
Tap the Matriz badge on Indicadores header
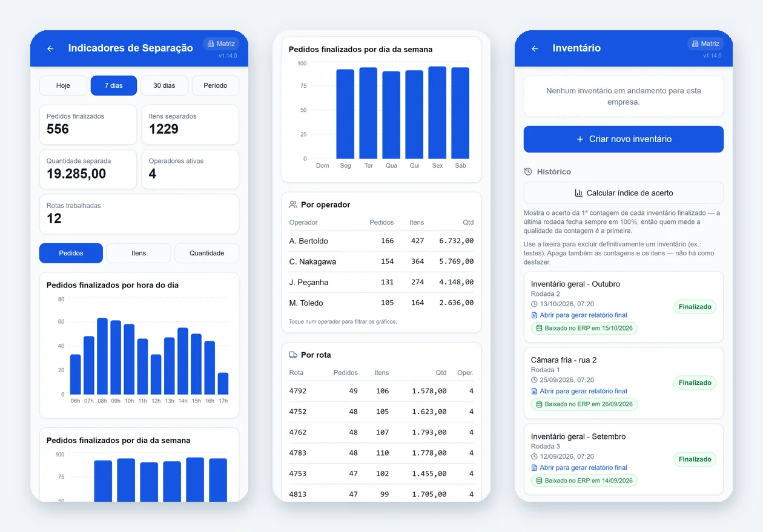coord(221,44)
